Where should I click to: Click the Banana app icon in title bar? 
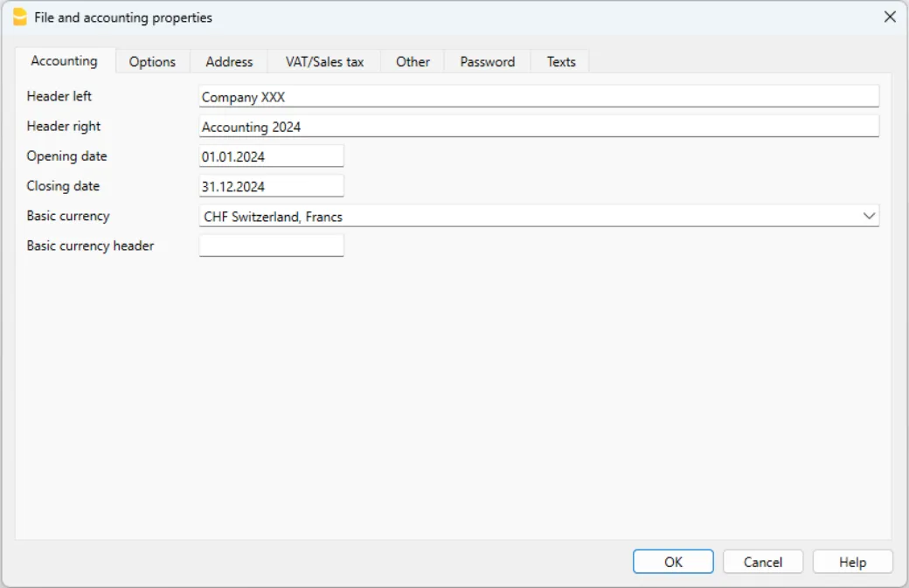(19, 17)
